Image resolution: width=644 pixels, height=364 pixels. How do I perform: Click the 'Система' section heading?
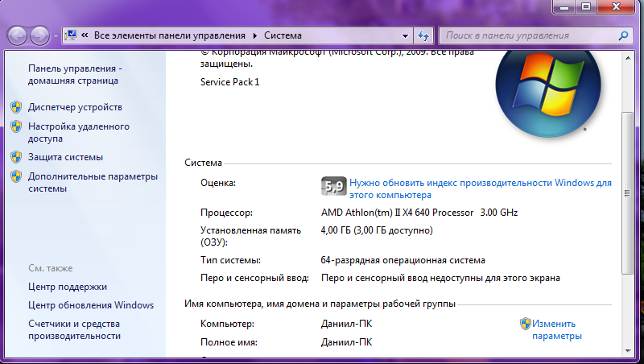(203, 163)
